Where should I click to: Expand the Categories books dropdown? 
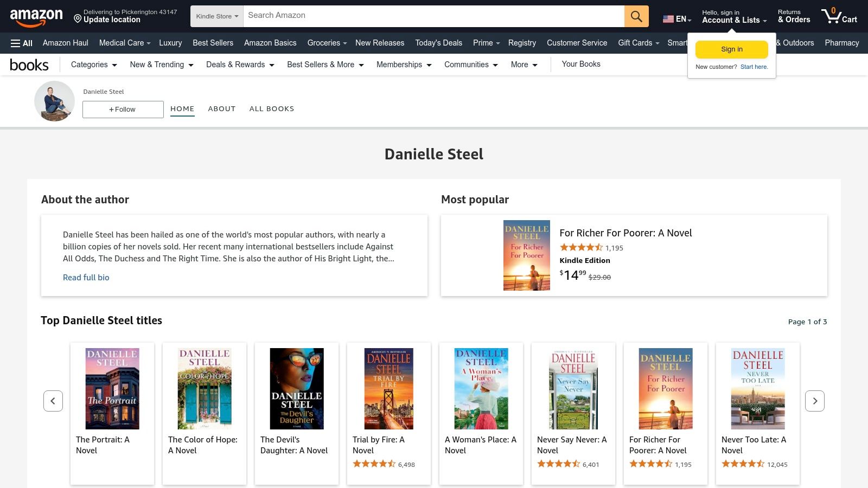tap(94, 65)
